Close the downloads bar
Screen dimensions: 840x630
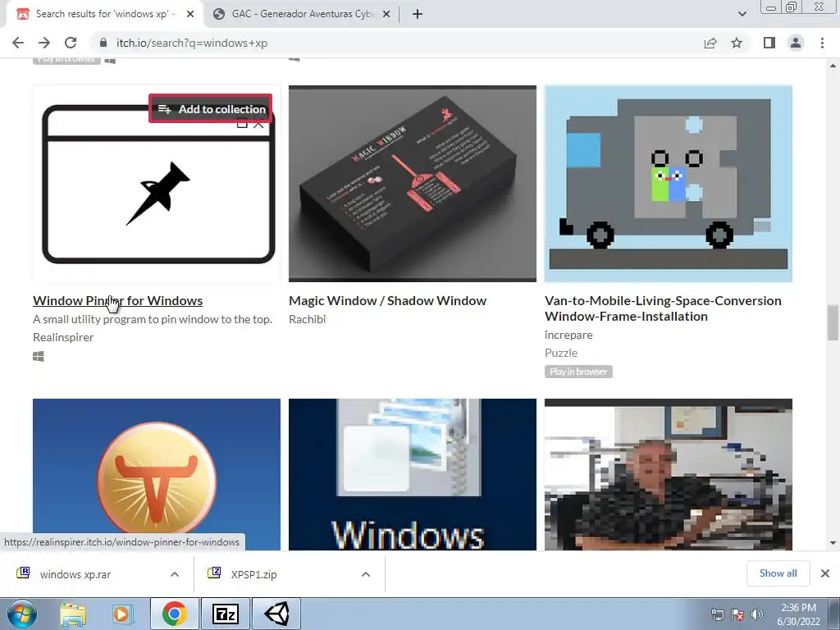[x=825, y=573]
